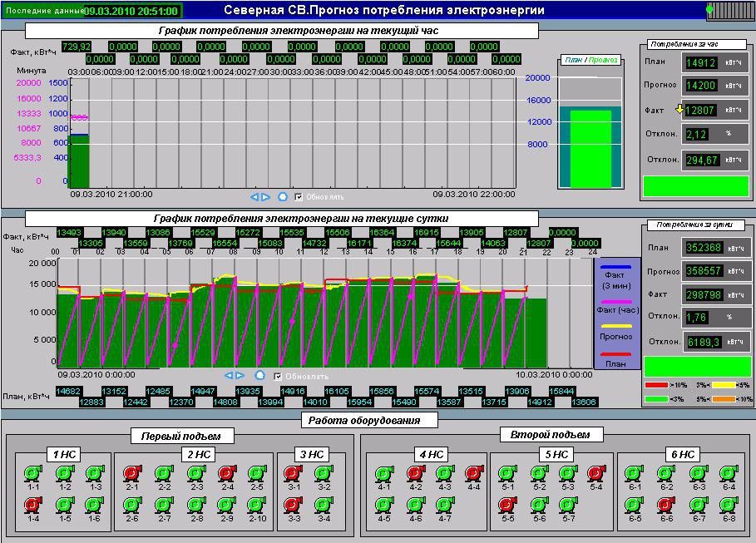Select pump 6-6 in 6 НС group
756x543 pixels.
click(665, 505)
